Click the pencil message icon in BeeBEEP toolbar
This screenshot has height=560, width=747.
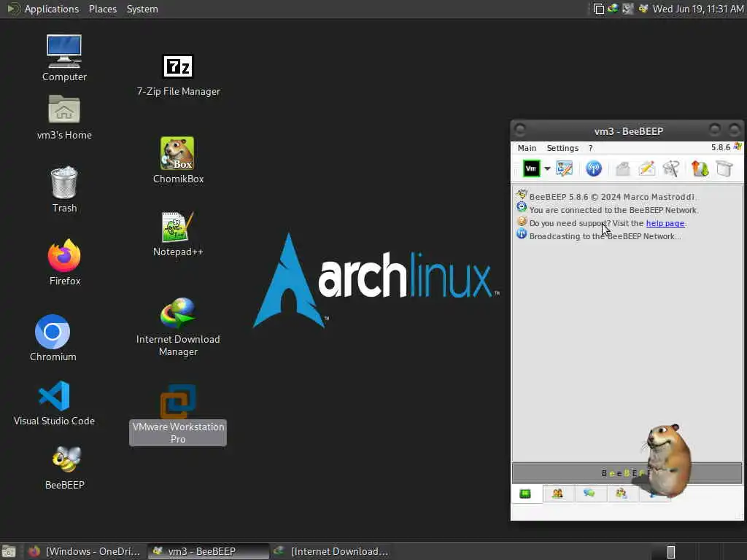(647, 168)
